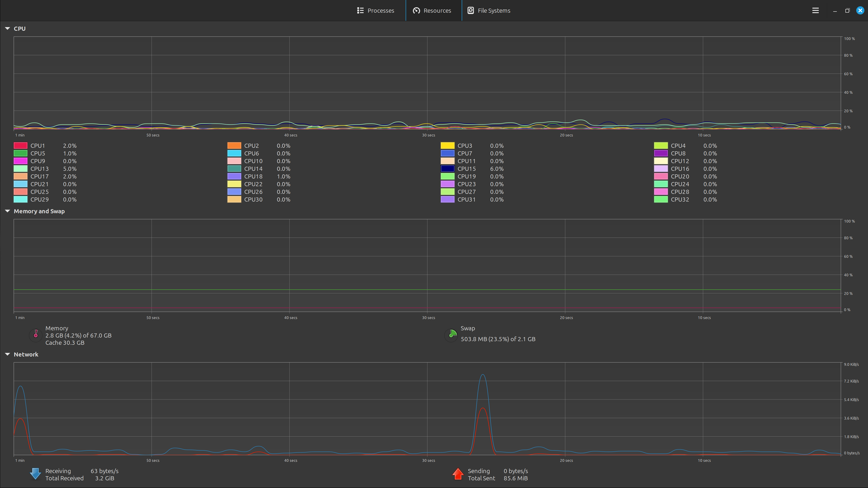The height and width of the screenshot is (488, 868).
Task: Click the receiving rate 63 bytes/s
Action: (x=104, y=471)
